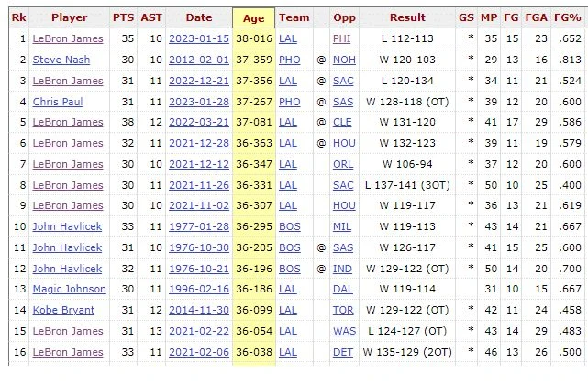Screen dimensions: 588x385
Task: Open PHI opponent team link
Action: (x=341, y=38)
